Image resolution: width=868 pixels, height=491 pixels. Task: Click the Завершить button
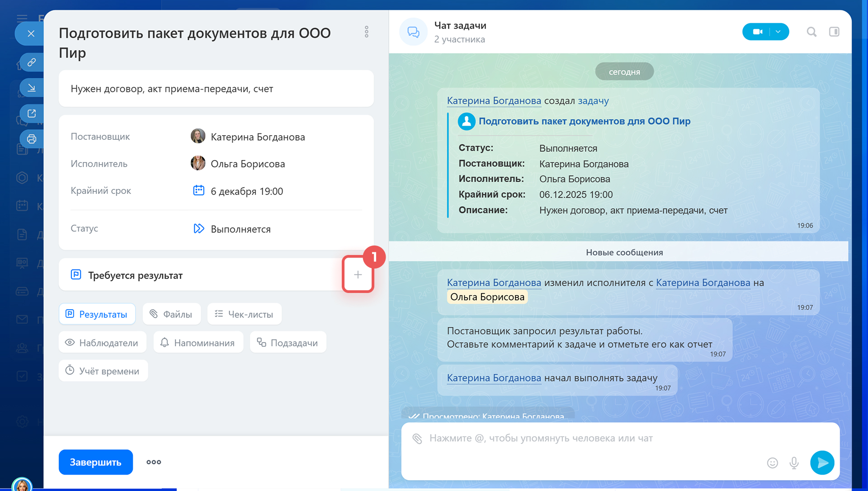tap(95, 462)
